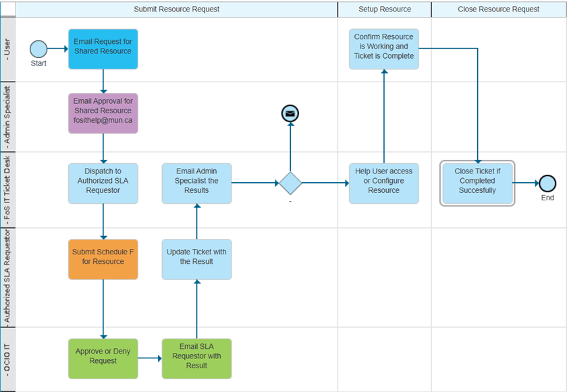The width and height of the screenshot is (567, 392).
Task: Open the Email SLA Requestor with Result shape
Action: point(196,358)
